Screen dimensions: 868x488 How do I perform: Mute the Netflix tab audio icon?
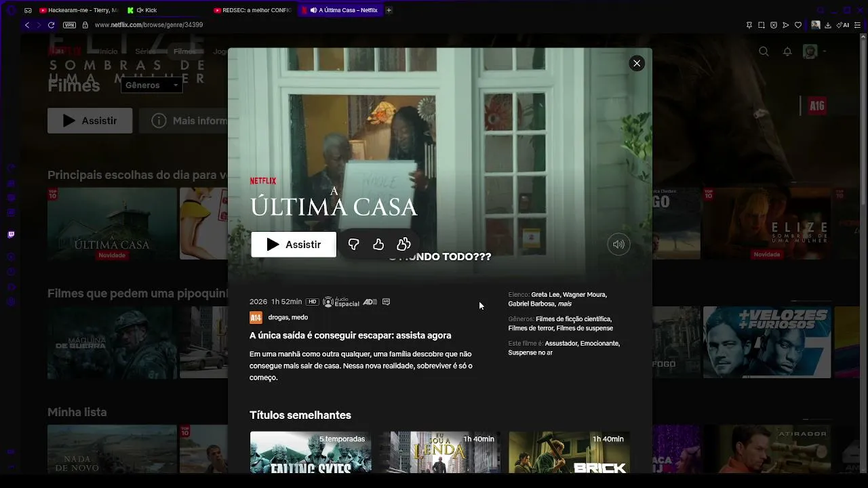click(313, 10)
